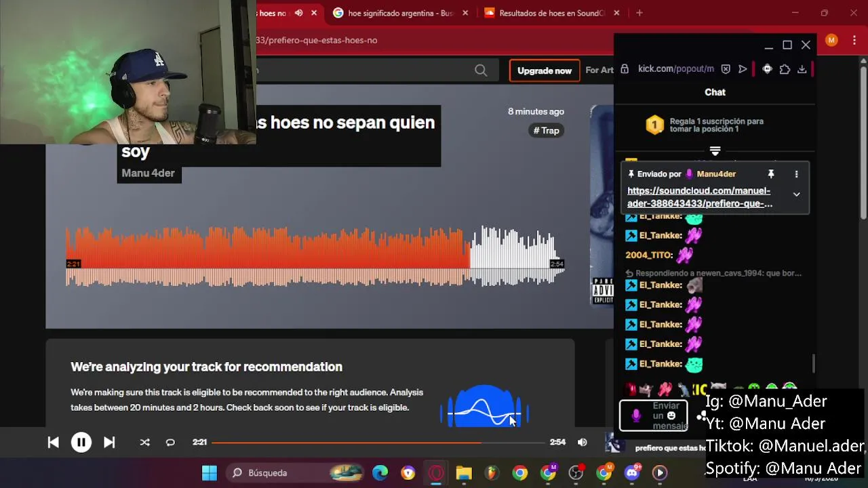Click the 'Enviar un mensaje' chat input
Screen dimensions: 868x488
pos(654,415)
